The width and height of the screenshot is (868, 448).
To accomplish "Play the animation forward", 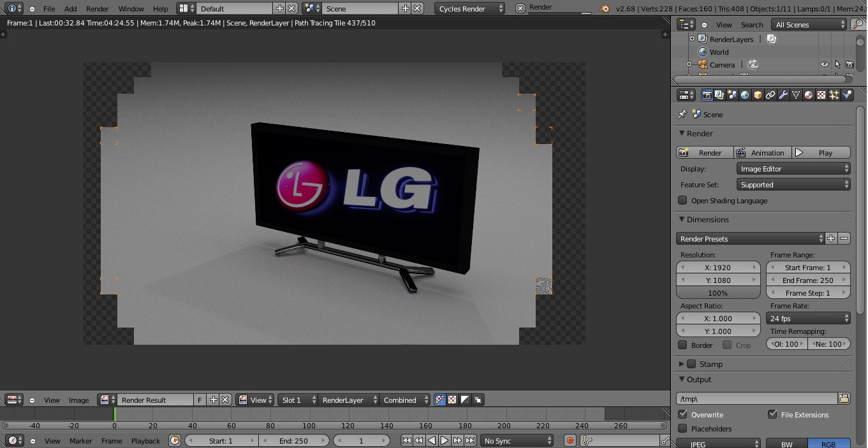I will [445, 440].
